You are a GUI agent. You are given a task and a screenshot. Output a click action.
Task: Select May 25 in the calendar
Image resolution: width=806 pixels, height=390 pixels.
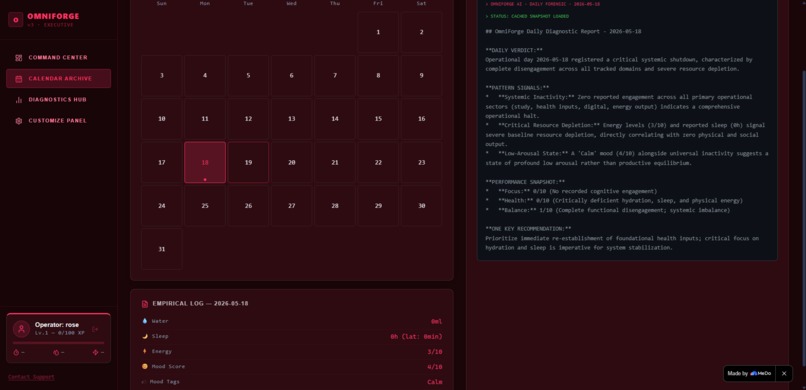coord(205,206)
